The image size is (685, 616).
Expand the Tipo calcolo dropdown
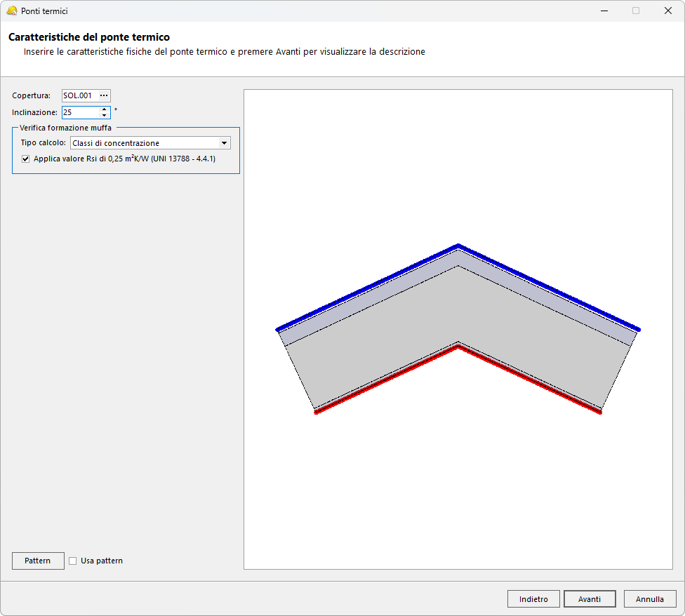coord(225,143)
